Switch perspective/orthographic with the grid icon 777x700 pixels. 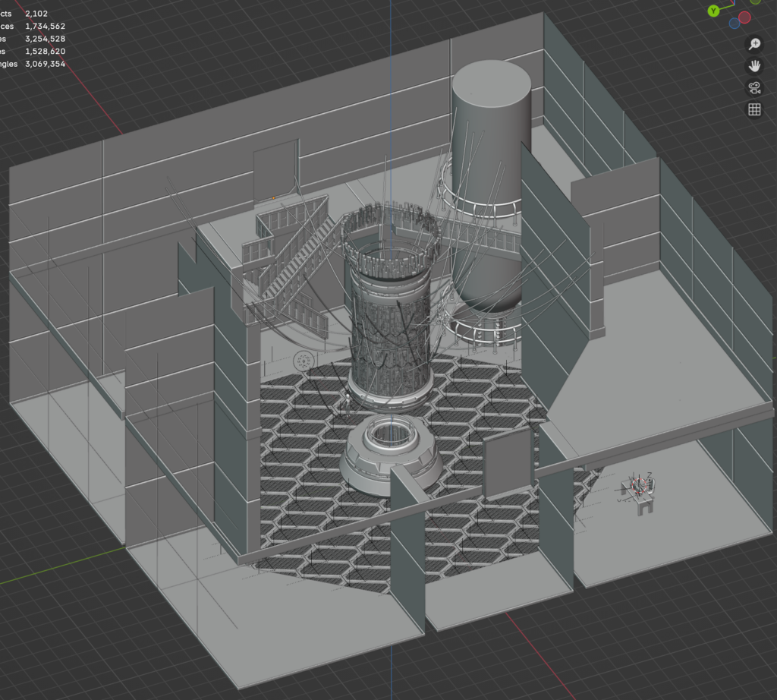point(754,110)
